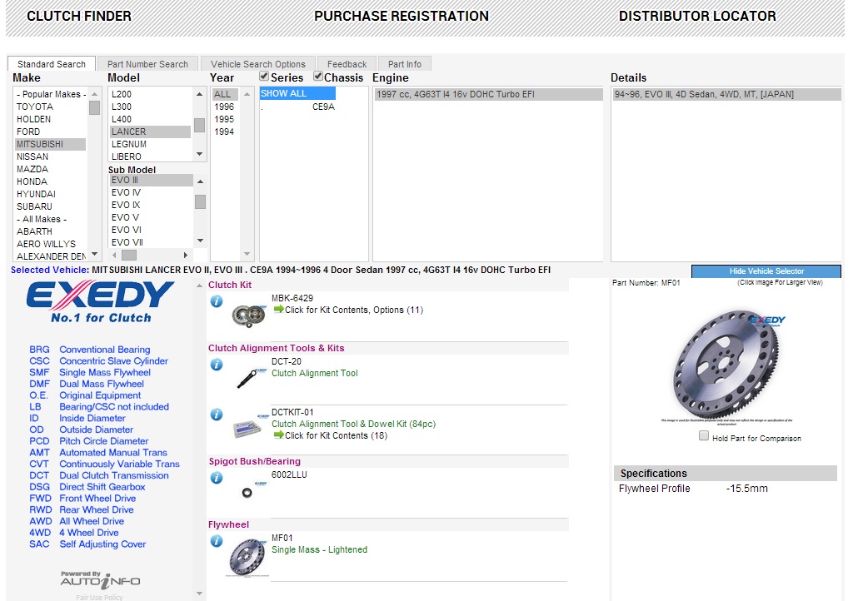The image size is (868, 601).
Task: Open info for DCT-20 alignment tool
Action: point(217,365)
